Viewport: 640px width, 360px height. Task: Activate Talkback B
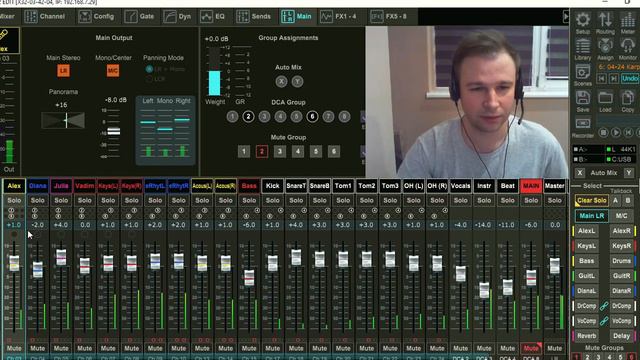[628, 200]
